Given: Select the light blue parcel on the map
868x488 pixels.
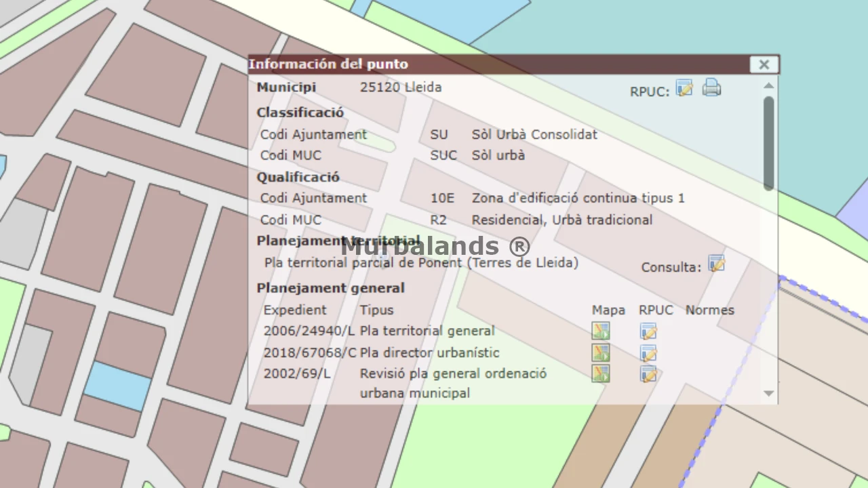Looking at the screenshot, I should click(x=117, y=386).
